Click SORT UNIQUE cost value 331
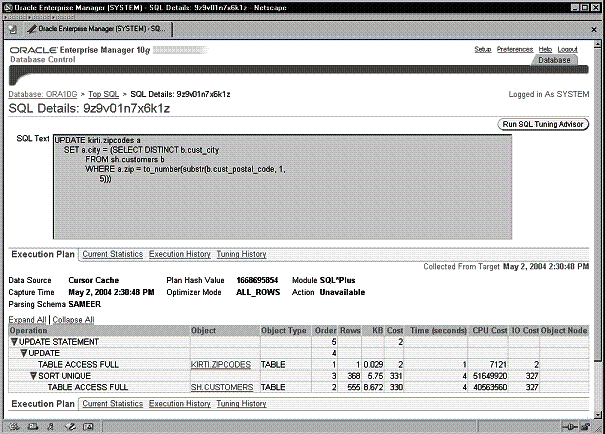 pos(395,376)
